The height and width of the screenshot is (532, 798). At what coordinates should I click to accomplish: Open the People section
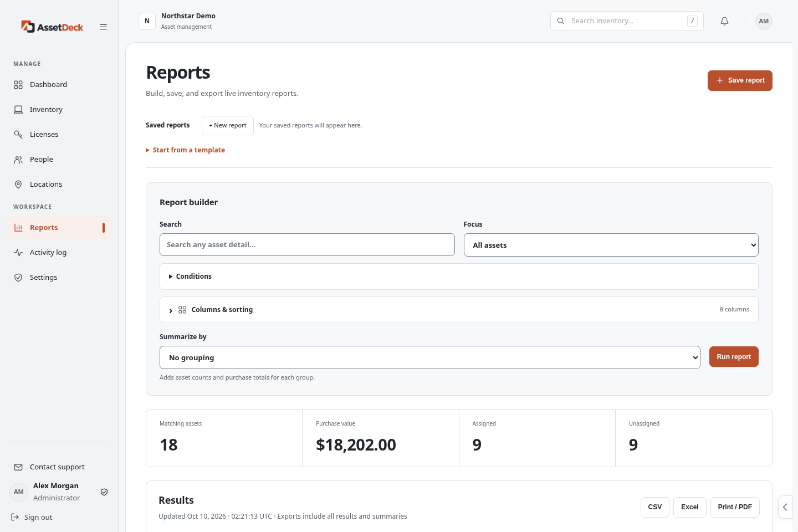click(x=59, y=159)
